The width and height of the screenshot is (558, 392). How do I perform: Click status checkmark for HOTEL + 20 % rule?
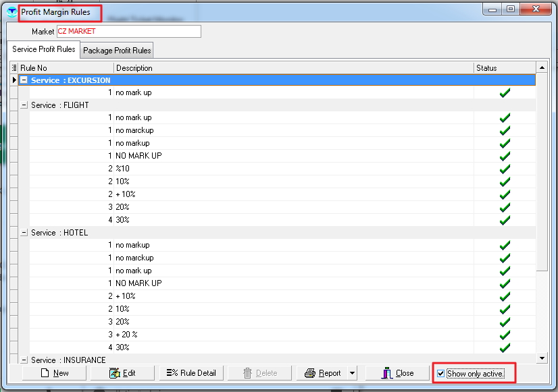[x=504, y=335]
